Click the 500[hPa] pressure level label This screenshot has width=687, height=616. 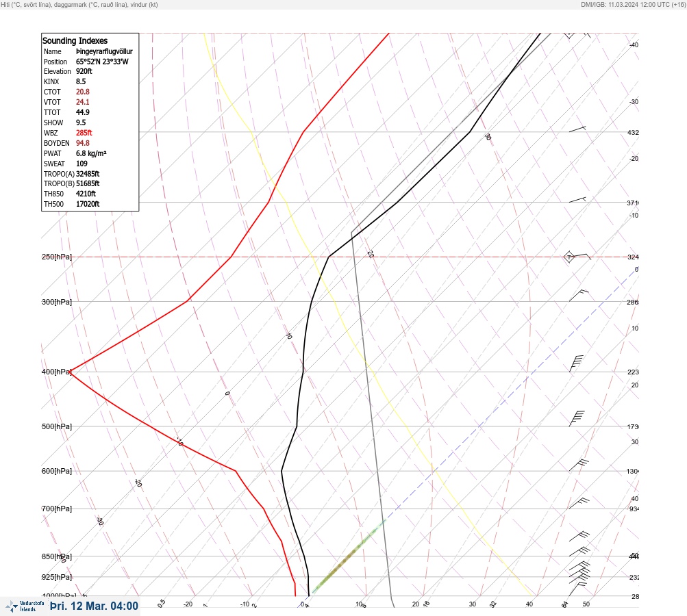(x=57, y=426)
